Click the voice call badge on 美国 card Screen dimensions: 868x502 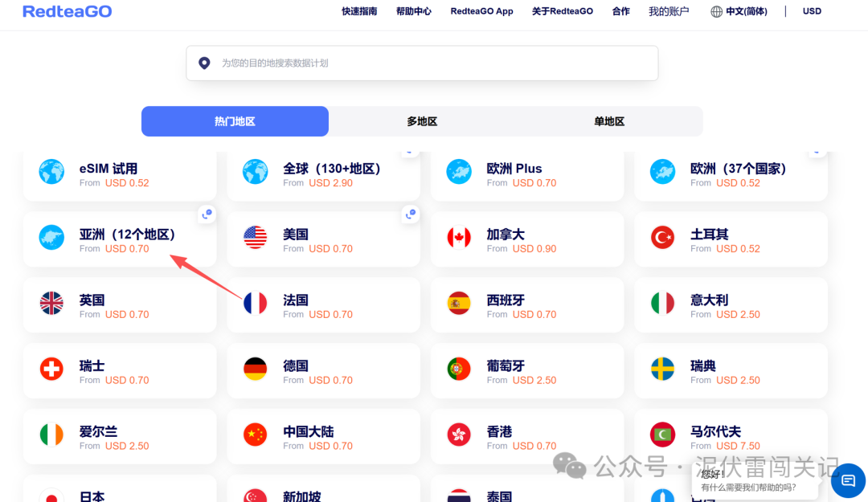[410, 214]
